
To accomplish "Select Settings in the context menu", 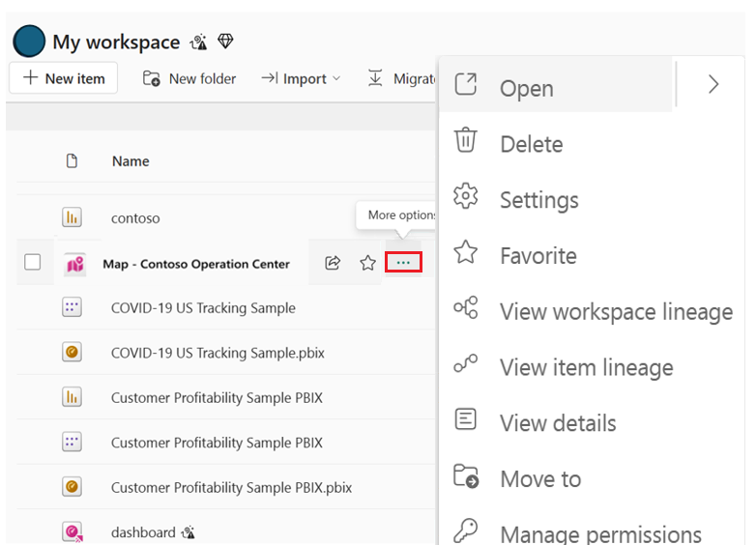I will point(538,200).
